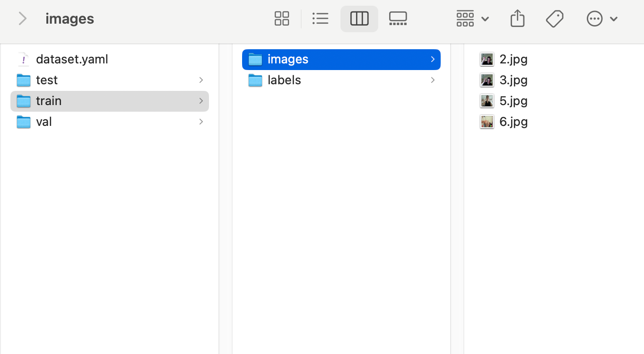Select the train folder
644x354 pixels.
pyautogui.click(x=49, y=101)
